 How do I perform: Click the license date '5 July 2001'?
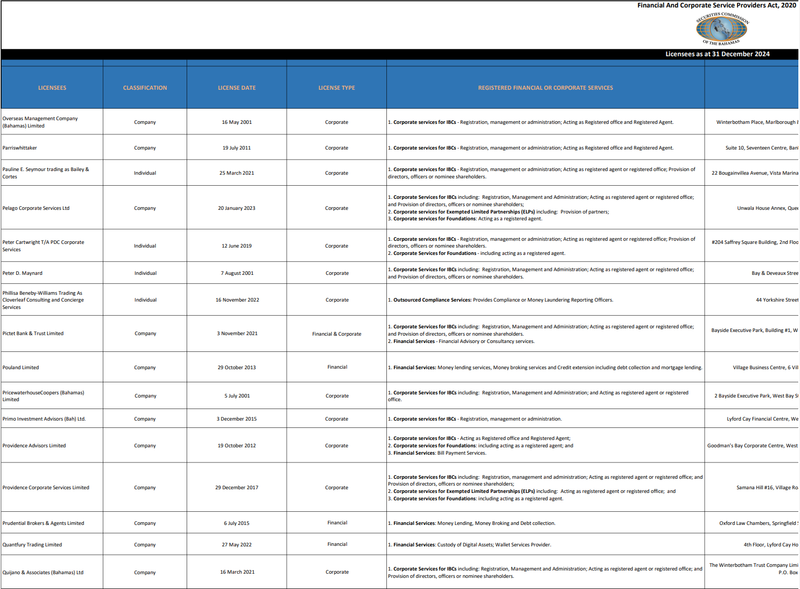tap(237, 396)
